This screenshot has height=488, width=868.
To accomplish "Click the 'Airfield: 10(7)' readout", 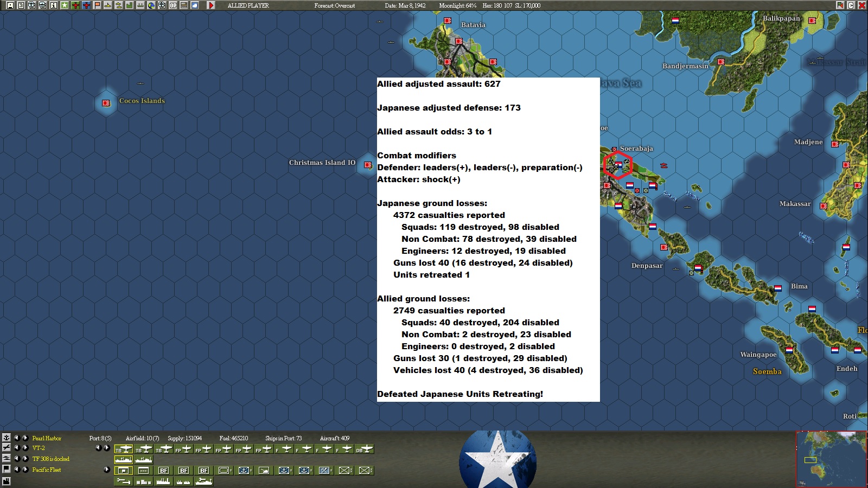I will (143, 438).
